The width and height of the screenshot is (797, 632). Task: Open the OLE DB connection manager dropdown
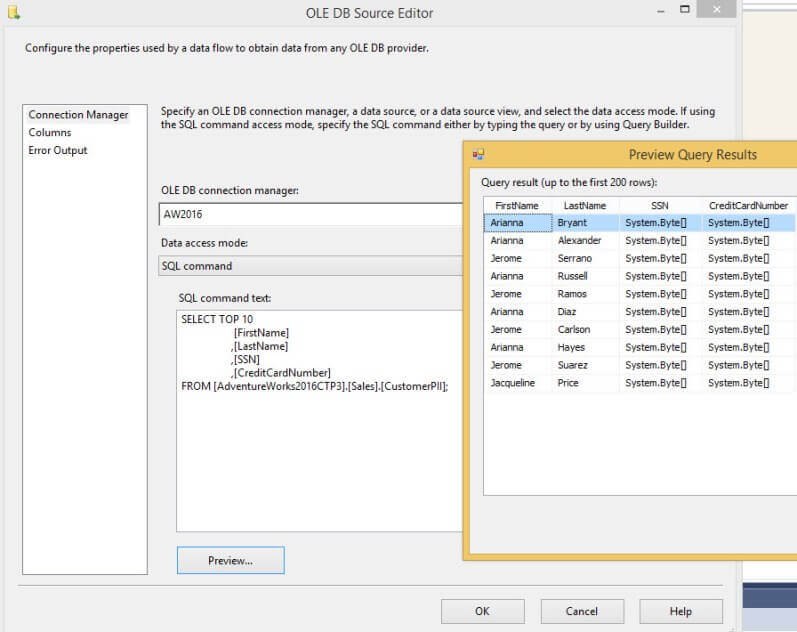310,214
